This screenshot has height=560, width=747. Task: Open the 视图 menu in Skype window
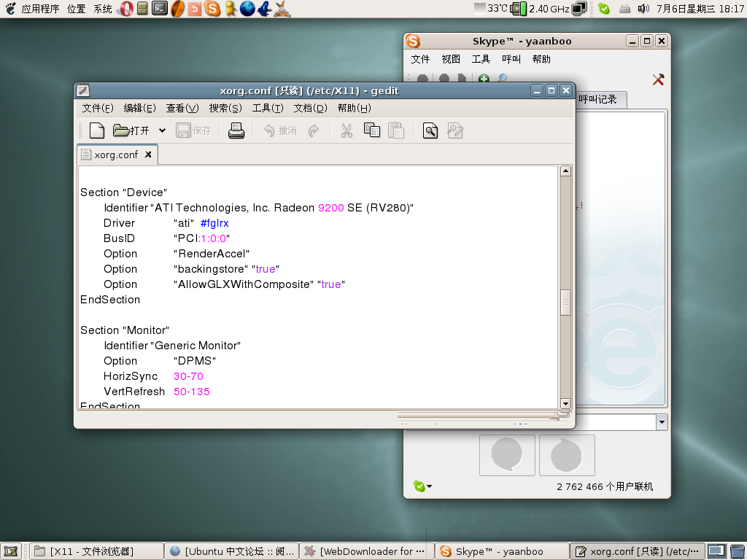(x=451, y=59)
